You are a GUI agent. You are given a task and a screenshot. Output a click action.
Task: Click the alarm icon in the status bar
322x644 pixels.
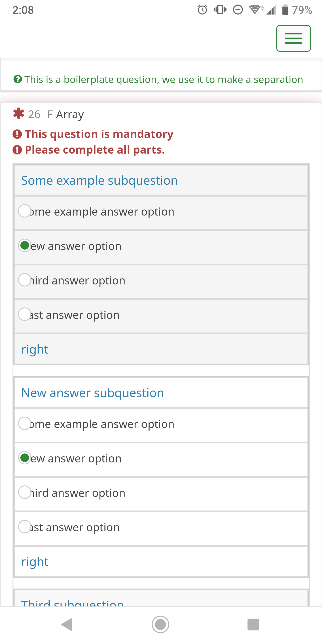pos(202,10)
